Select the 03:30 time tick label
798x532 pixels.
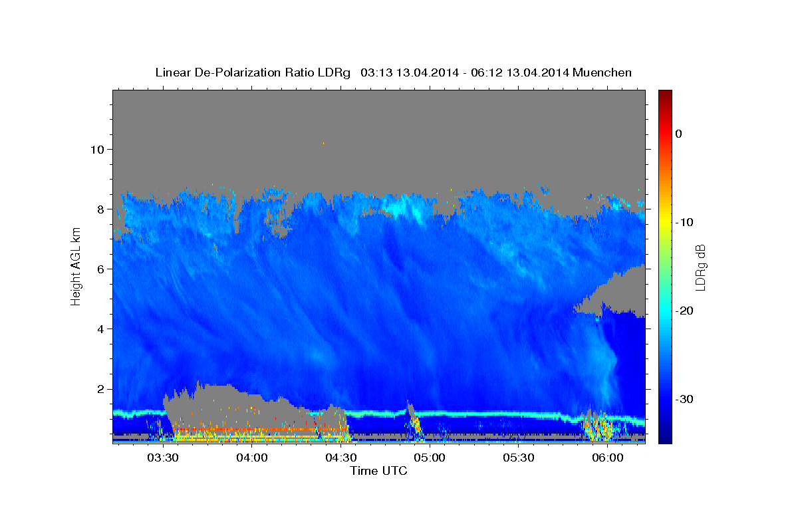pyautogui.click(x=163, y=458)
